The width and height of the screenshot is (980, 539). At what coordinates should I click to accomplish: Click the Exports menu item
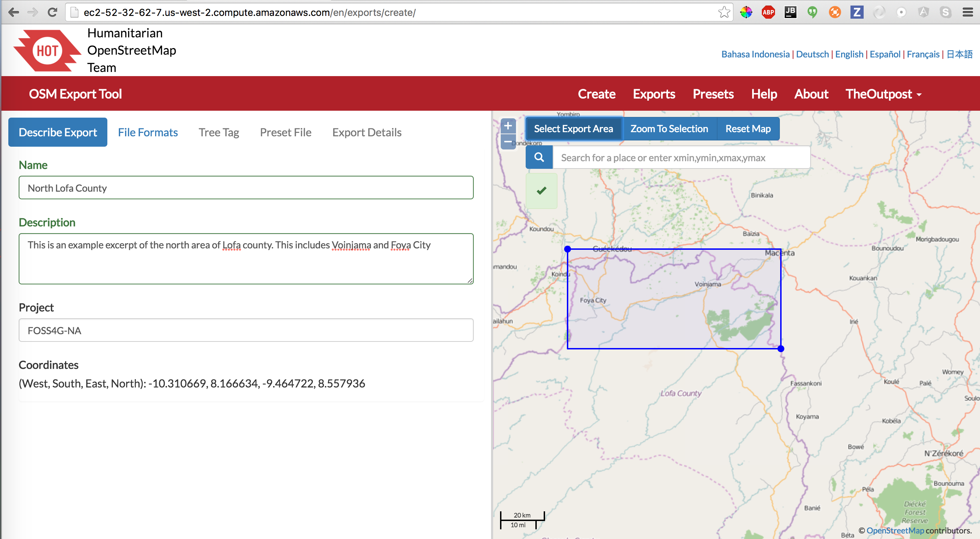click(x=654, y=93)
